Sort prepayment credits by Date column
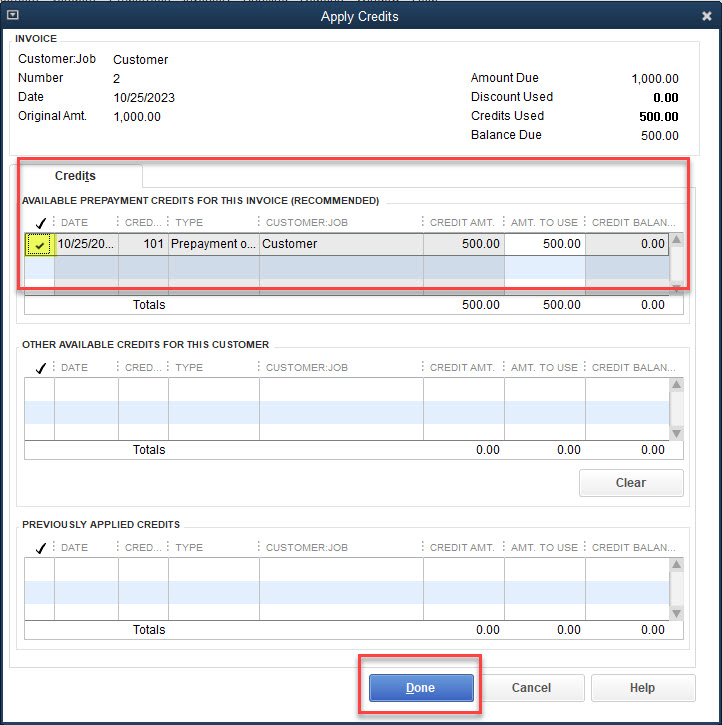Image resolution: width=722 pixels, height=725 pixels. pos(74,223)
